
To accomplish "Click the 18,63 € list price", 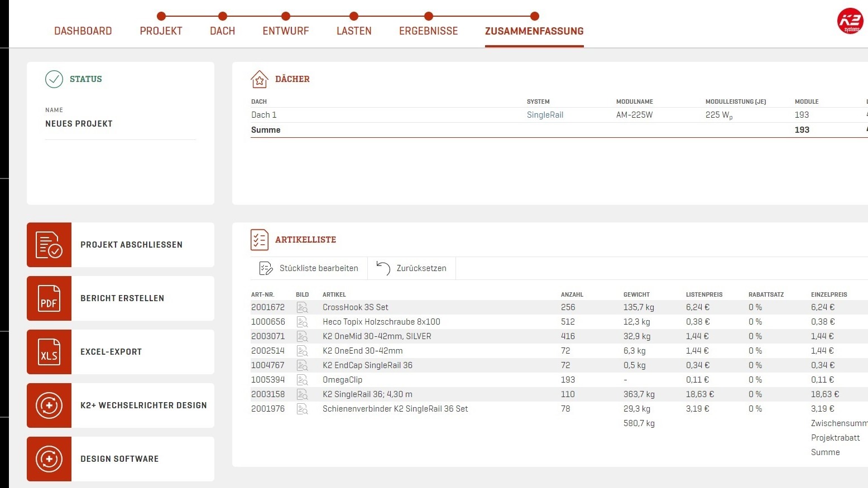I will pos(700,394).
